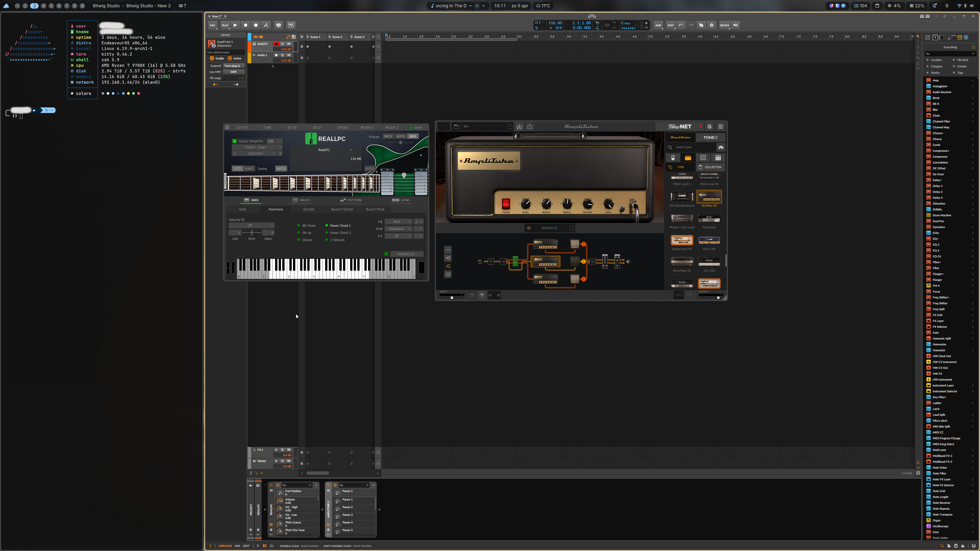This screenshot has width=980, height=551.
Task: Mute the Audio 2 track
Action: [x=289, y=55]
